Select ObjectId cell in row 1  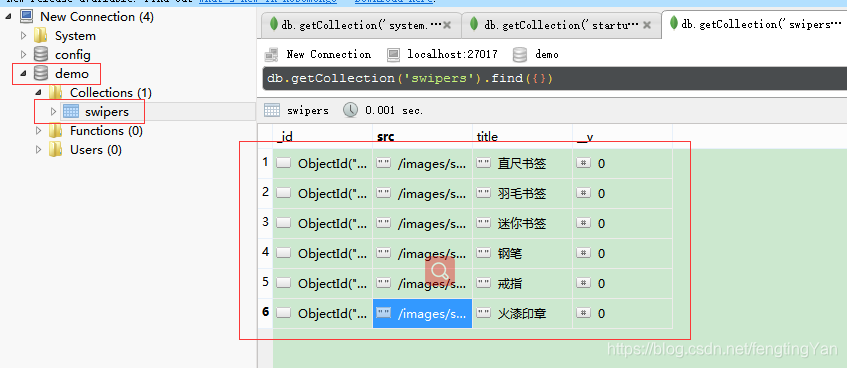point(322,164)
